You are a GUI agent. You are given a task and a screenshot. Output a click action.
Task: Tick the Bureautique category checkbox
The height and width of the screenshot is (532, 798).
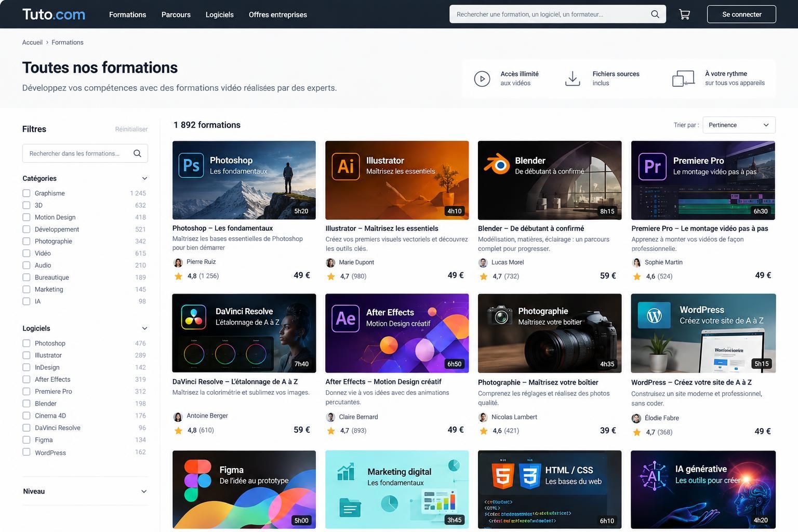26,277
